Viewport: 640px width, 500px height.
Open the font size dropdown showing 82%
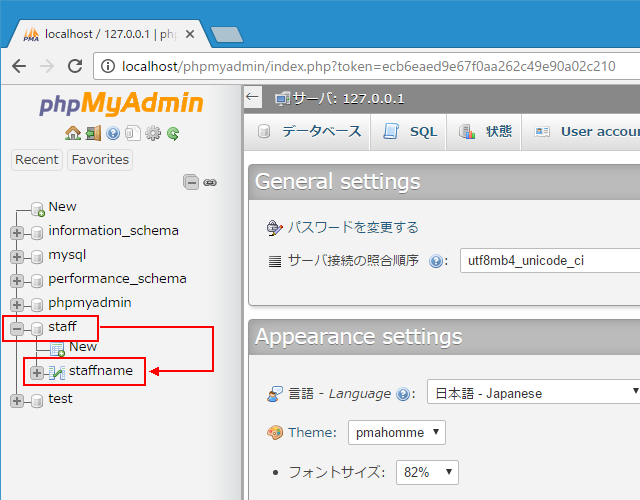click(x=427, y=472)
